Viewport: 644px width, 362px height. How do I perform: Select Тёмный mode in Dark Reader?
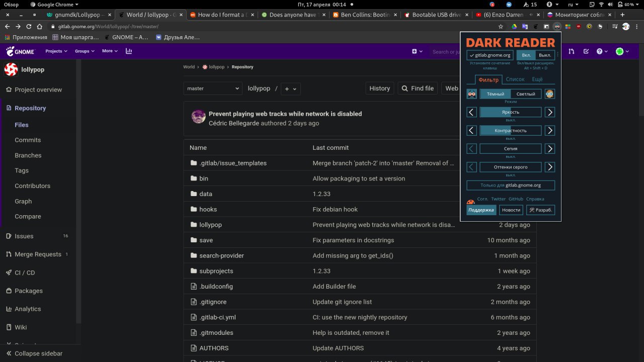pos(495,94)
